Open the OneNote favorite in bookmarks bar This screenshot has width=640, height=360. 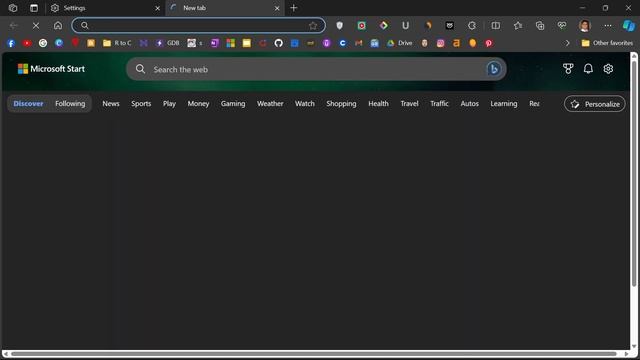click(x=215, y=43)
